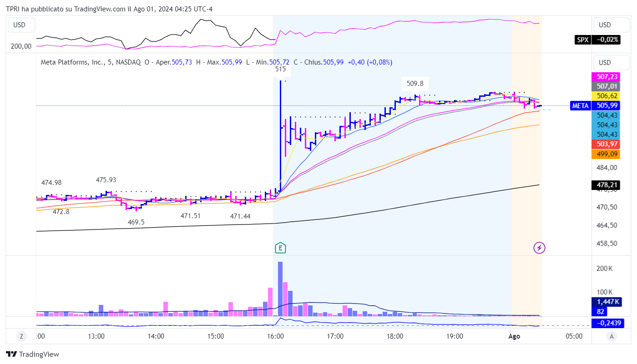Click the publication header text
Viewport: 637px width, 364px height.
coord(109,9)
